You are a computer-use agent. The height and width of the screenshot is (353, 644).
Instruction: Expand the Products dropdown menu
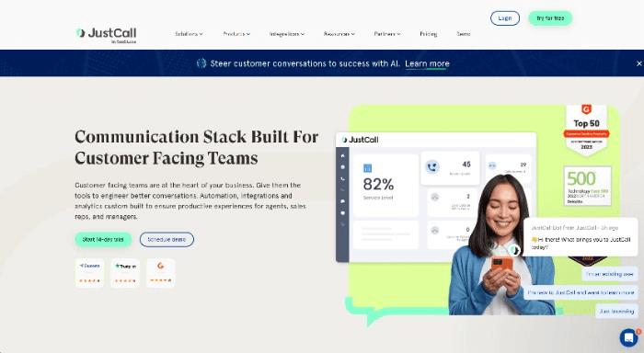(236, 34)
